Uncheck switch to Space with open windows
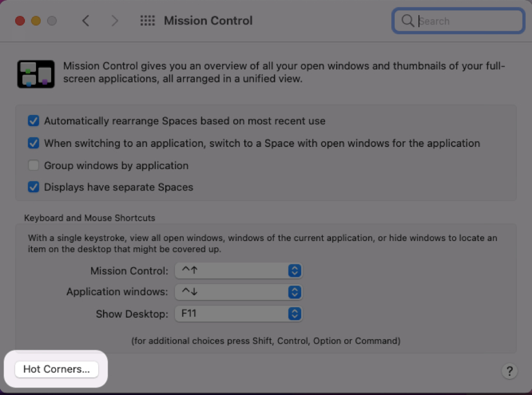532x395 pixels. (x=34, y=143)
